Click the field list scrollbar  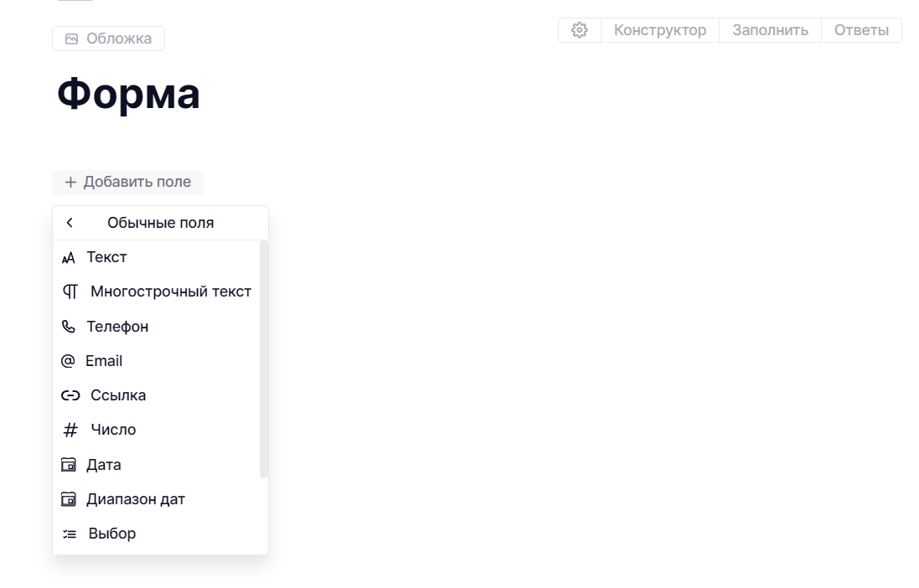(x=264, y=360)
